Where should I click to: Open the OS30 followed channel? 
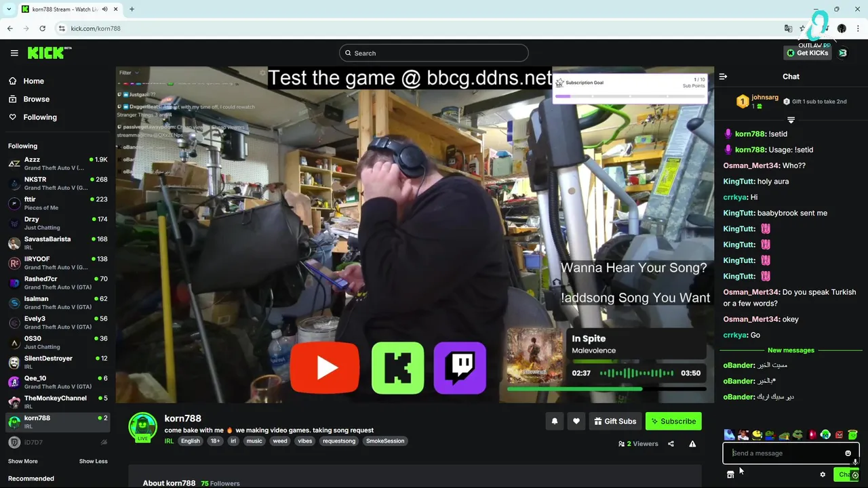pyautogui.click(x=57, y=342)
